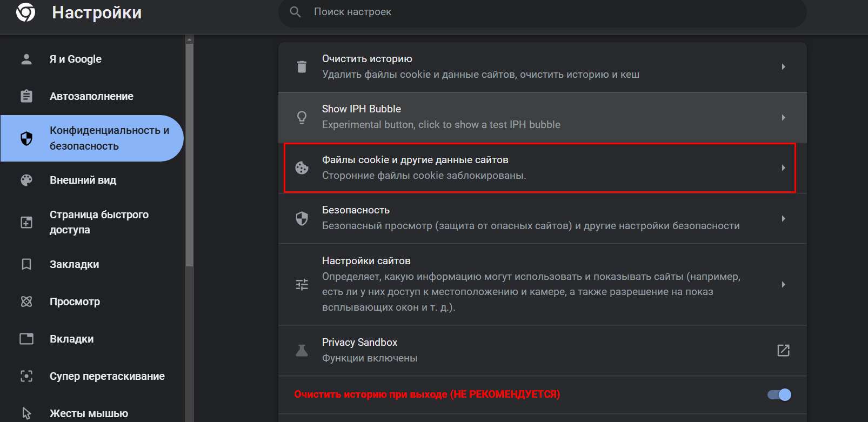This screenshot has height=422, width=868.
Task: Click the palette icon for Внешний вид
Action: point(26,180)
